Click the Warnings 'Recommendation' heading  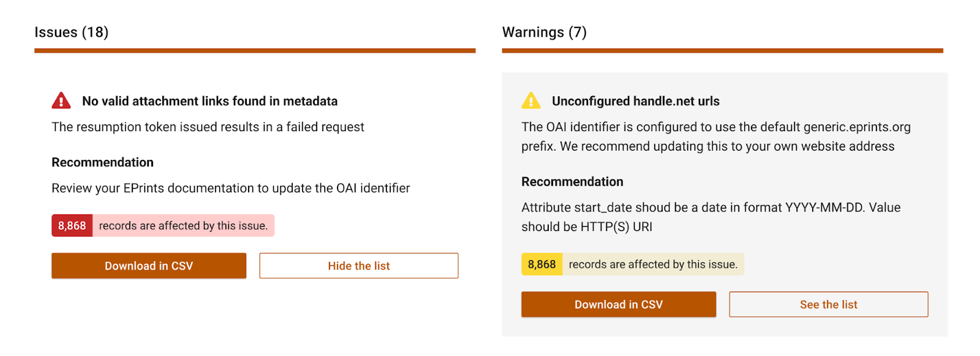click(573, 181)
